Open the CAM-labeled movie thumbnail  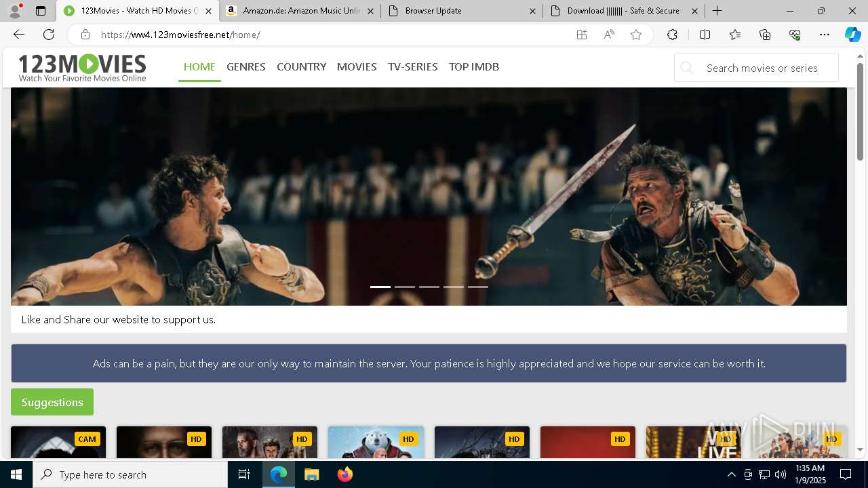(x=58, y=442)
